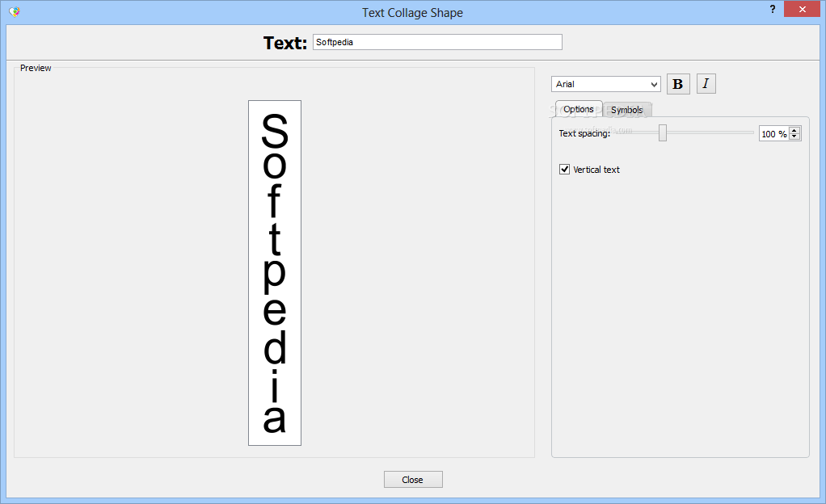
Task: Open the Arial font dropdown
Action: coord(606,84)
